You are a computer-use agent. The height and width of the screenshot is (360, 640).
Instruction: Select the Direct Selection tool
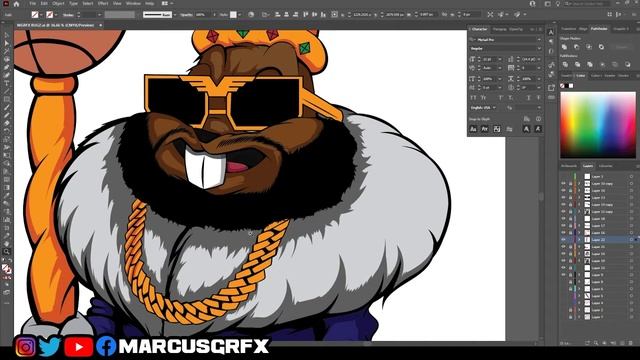click(7, 43)
